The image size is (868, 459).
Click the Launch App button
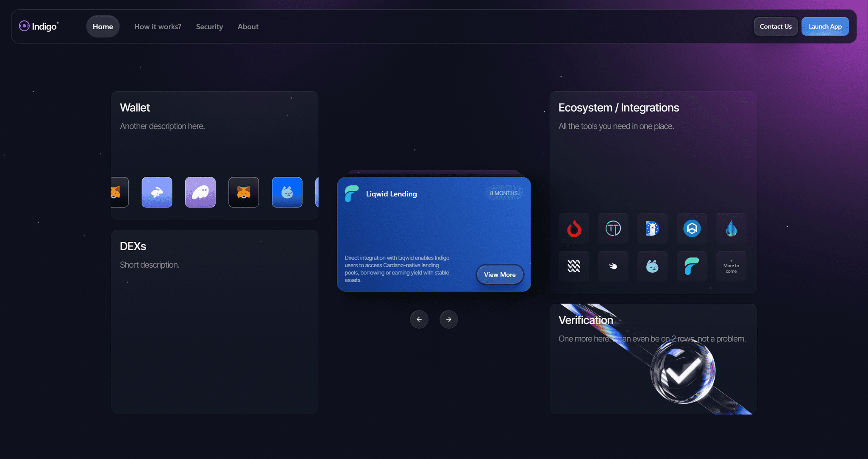tap(825, 26)
